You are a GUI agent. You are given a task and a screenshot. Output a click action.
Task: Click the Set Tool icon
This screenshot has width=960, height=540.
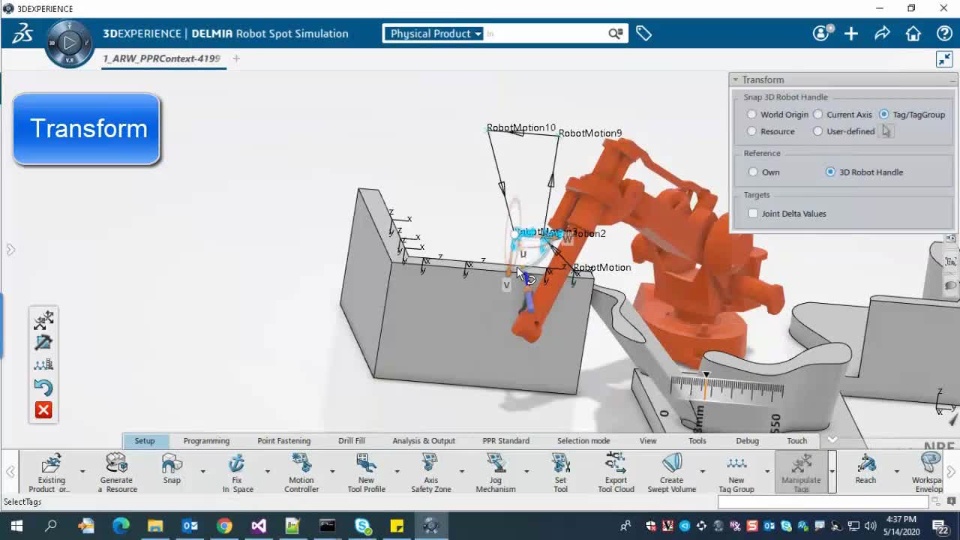[560, 472]
